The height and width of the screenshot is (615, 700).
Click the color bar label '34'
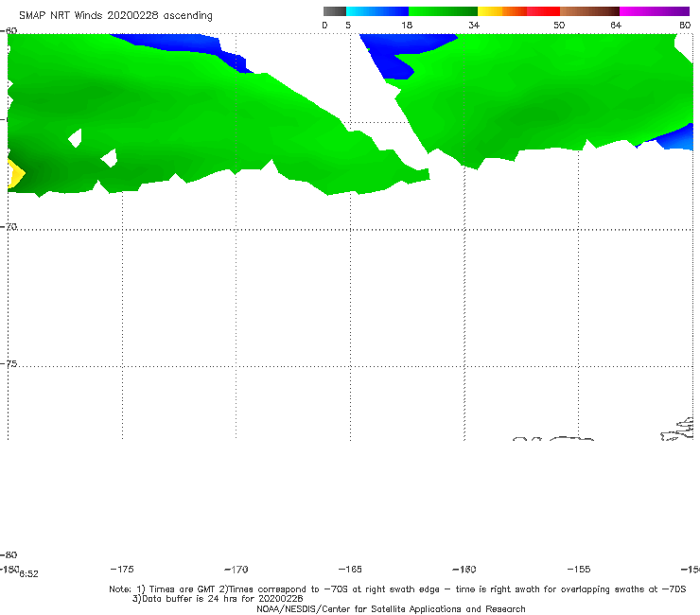click(474, 25)
